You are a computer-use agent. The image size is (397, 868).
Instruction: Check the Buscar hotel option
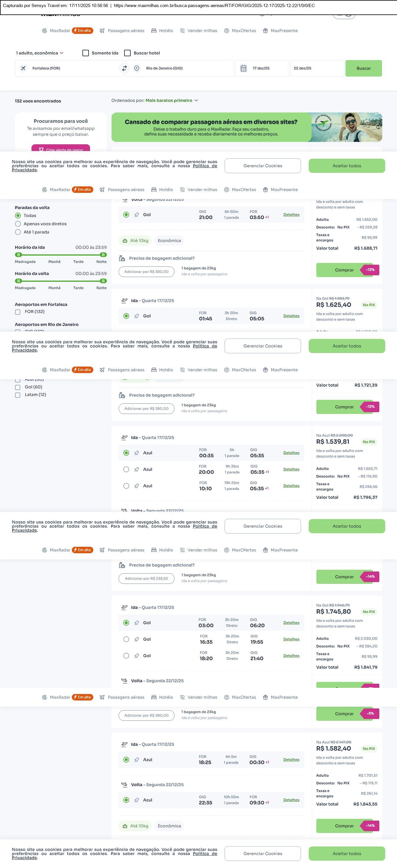click(128, 53)
